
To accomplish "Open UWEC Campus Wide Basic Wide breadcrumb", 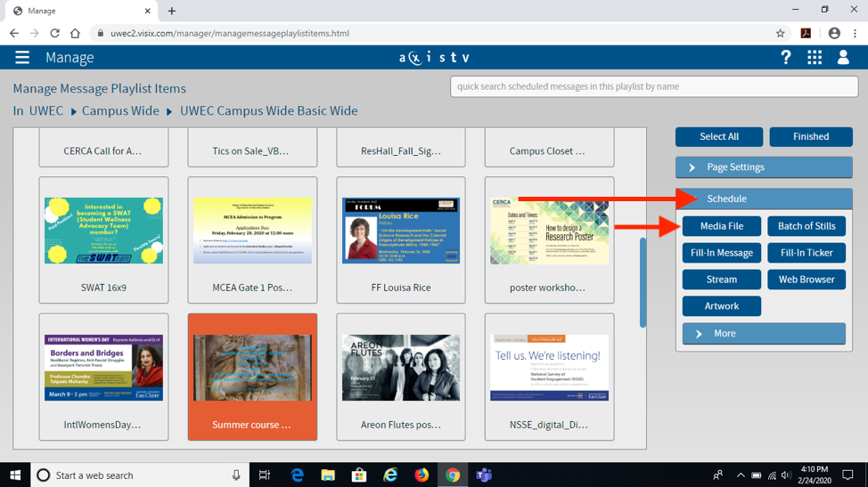I will tap(268, 110).
